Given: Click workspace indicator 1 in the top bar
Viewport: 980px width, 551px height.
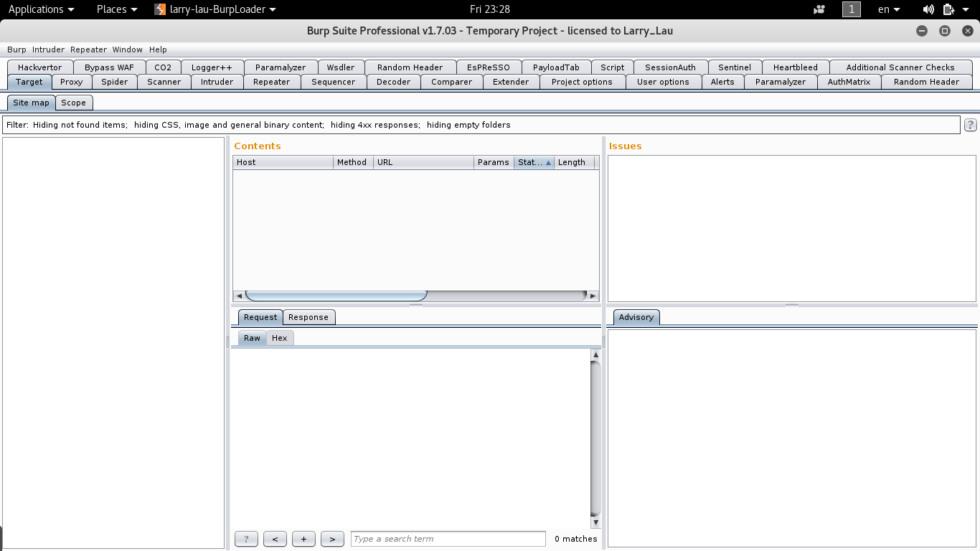Looking at the screenshot, I should (851, 9).
